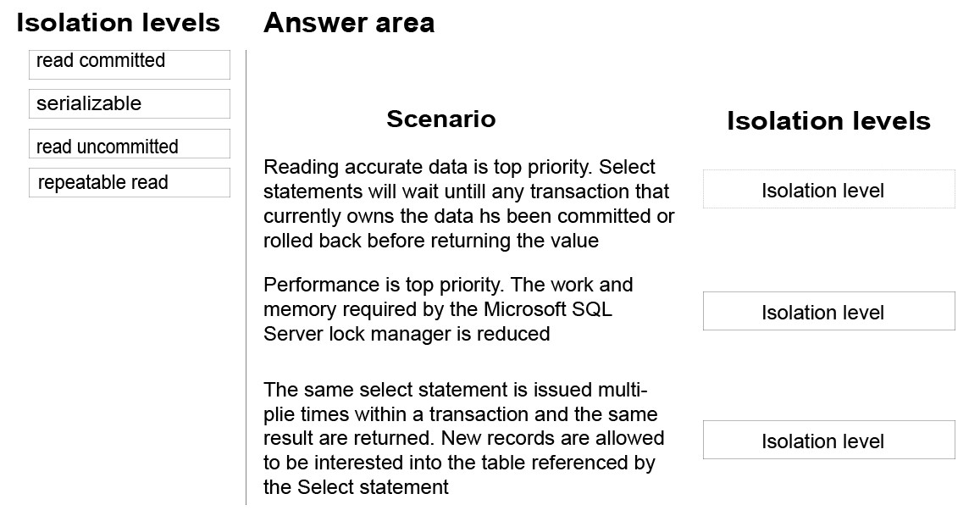Click the 'Performance is top priority' scenario text

pyautogui.click(x=448, y=309)
